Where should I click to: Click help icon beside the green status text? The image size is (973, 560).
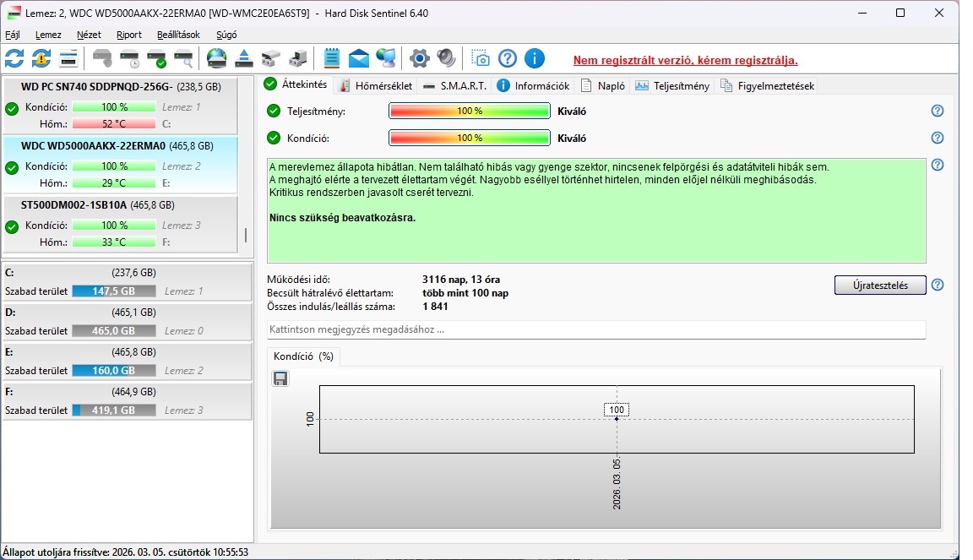coord(938,166)
